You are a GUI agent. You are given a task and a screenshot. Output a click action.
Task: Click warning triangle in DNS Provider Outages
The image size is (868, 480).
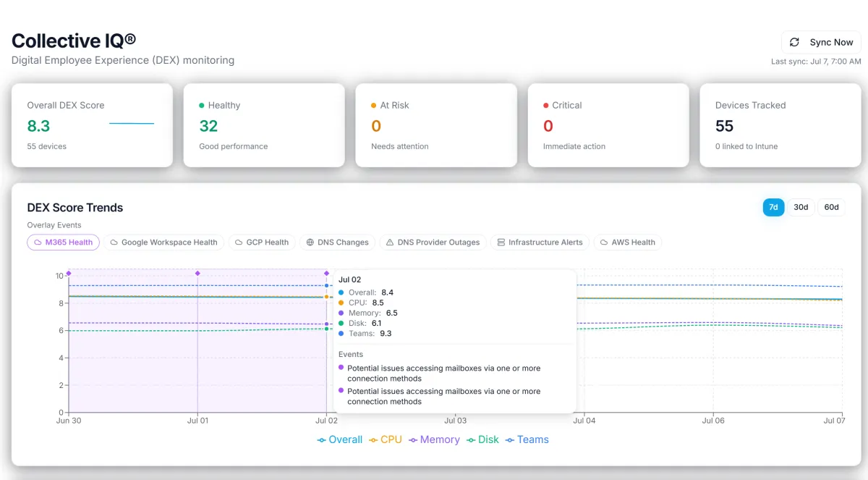pos(390,243)
